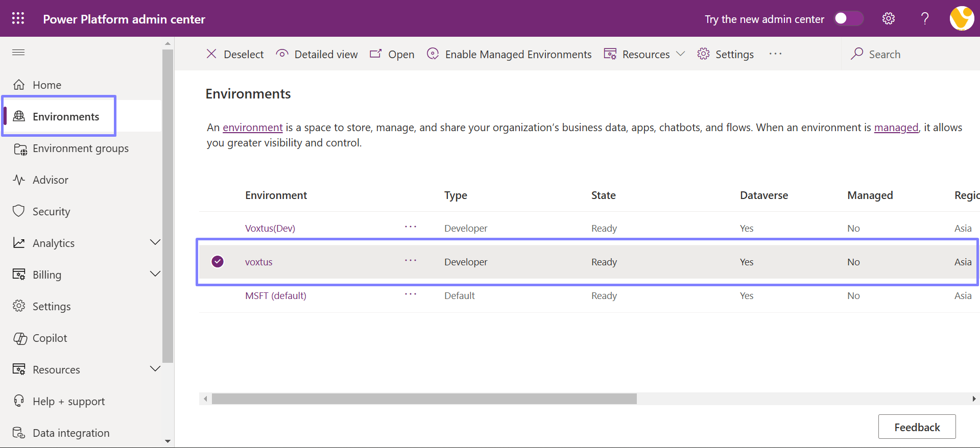Click the sidebar scroll down arrow
Viewport: 980px width, 448px height.
[x=168, y=441]
